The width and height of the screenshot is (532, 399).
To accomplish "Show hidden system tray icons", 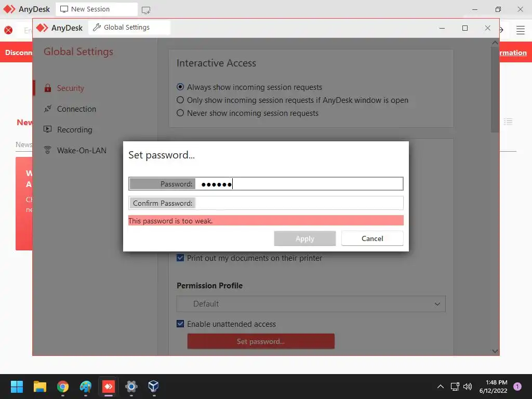I will (441, 387).
